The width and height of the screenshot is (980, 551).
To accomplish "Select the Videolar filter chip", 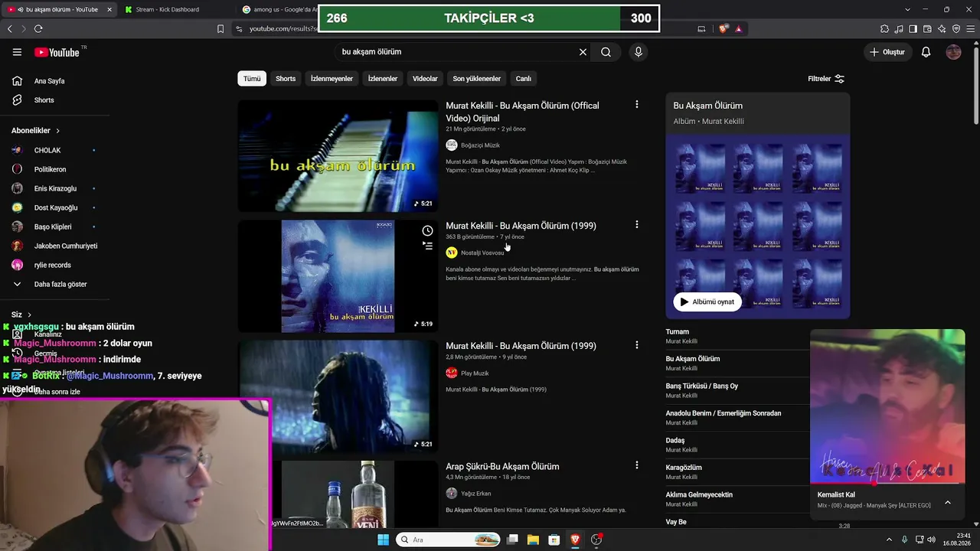I will click(425, 79).
